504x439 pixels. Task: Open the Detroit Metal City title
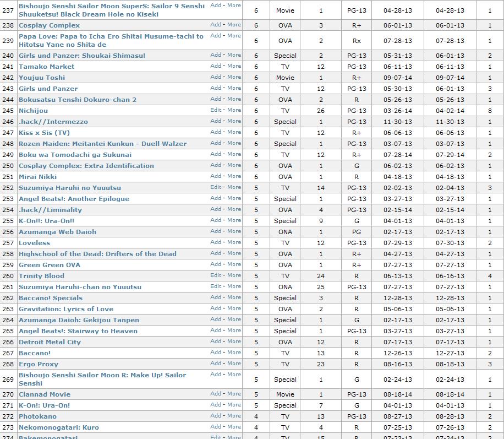(x=50, y=342)
